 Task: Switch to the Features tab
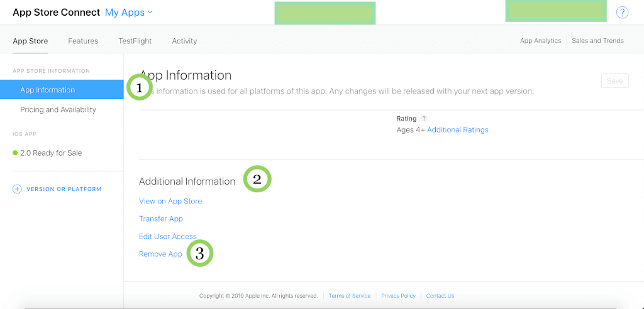[x=83, y=41]
